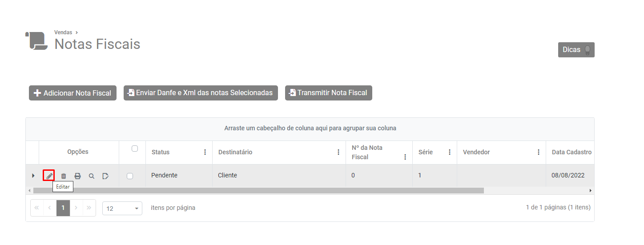Click the horizontal scrollbar right arrow

pos(591,190)
